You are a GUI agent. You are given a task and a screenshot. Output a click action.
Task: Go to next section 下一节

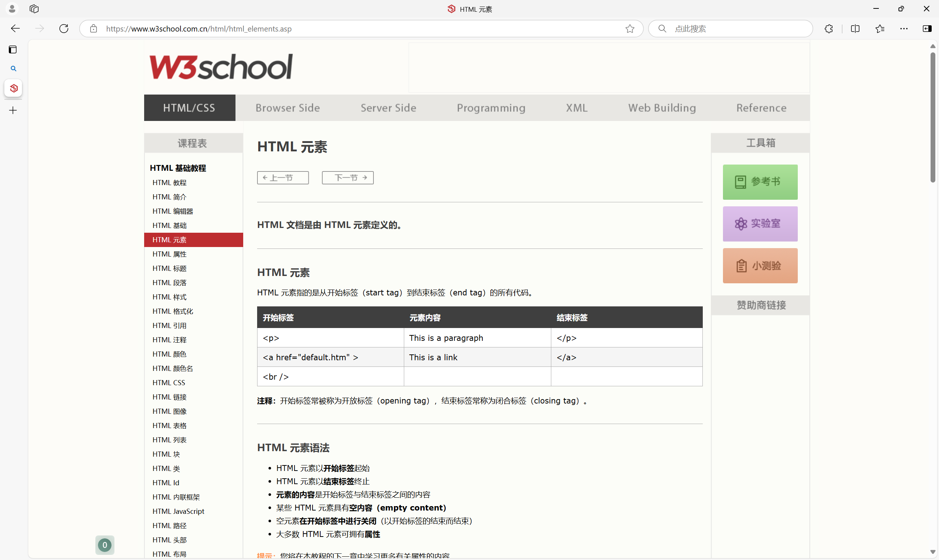click(347, 178)
